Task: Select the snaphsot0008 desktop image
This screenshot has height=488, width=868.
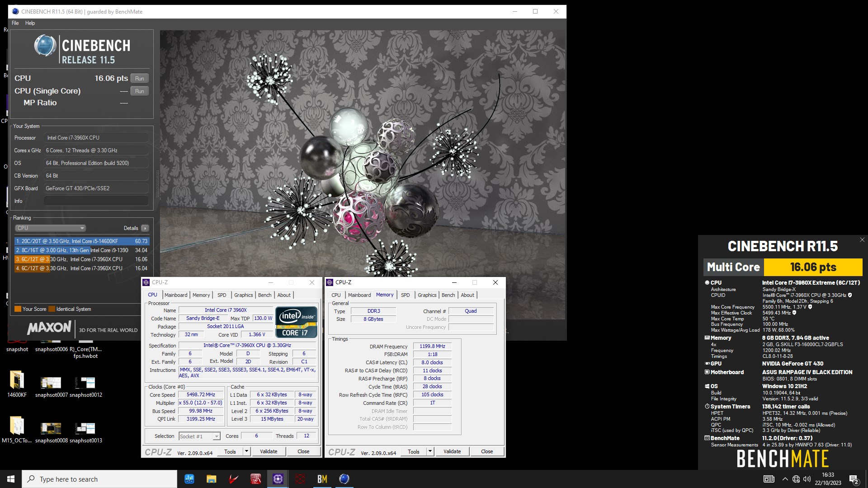Action: 51,433
